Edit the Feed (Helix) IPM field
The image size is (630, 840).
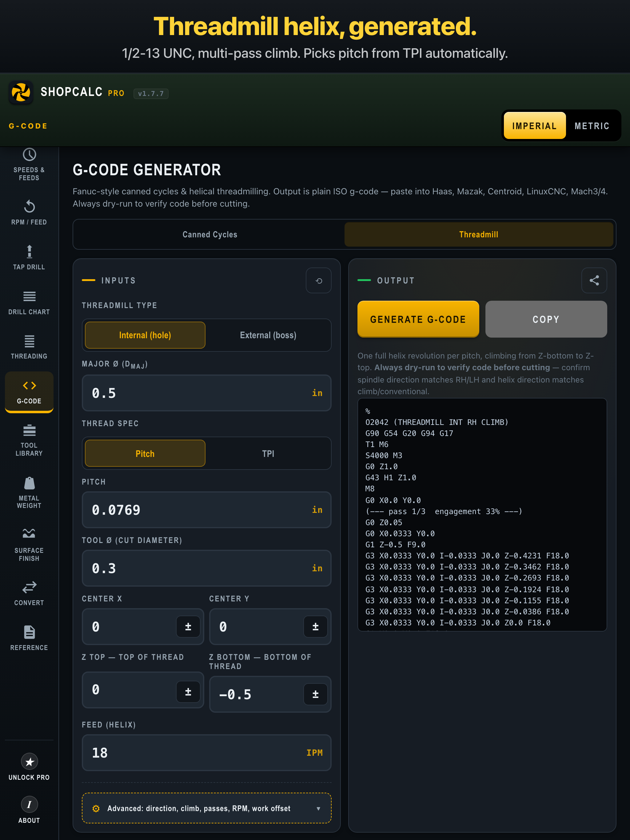coord(207,753)
